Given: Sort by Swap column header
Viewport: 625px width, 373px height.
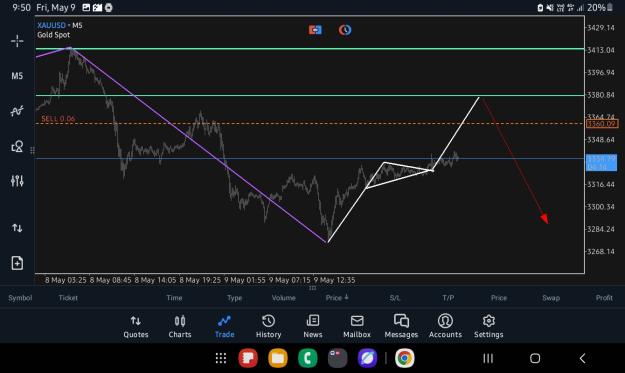Looking at the screenshot, I should [551, 298].
